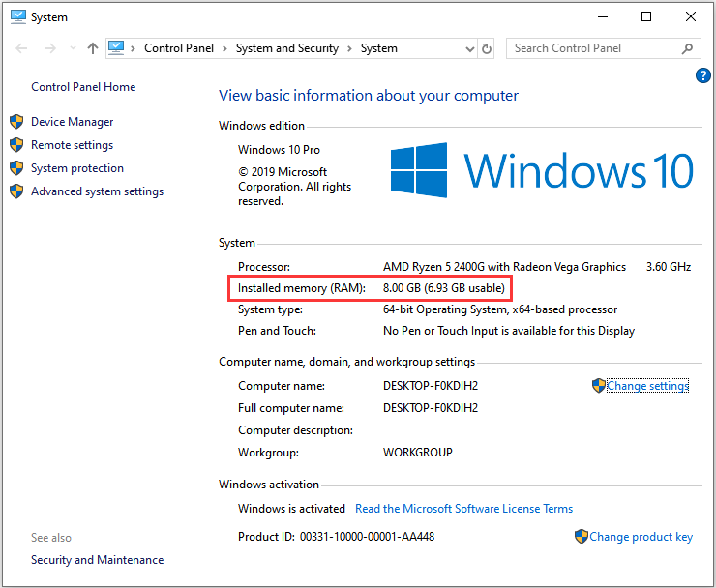Open address bar history dropdown
Viewport: 716px width, 588px height.
(x=470, y=49)
